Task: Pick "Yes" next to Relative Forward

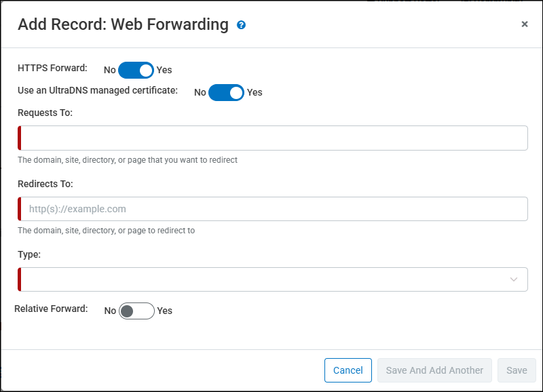Action: click(x=165, y=311)
